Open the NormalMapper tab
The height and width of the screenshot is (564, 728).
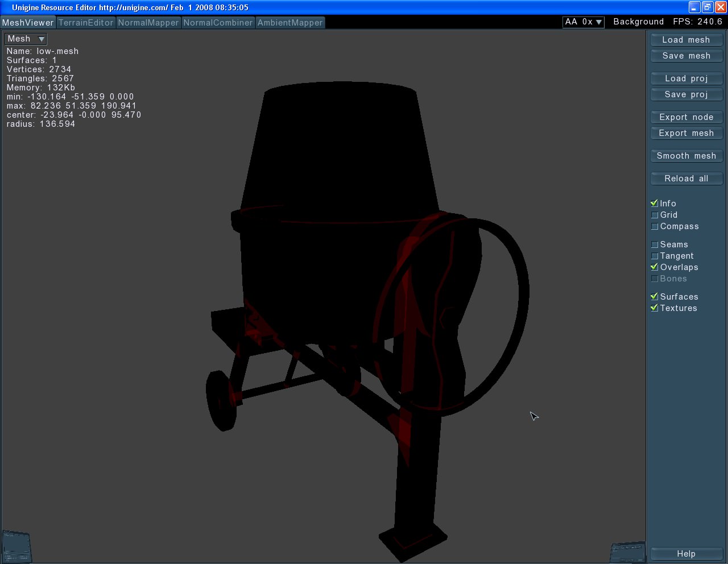[x=148, y=23]
